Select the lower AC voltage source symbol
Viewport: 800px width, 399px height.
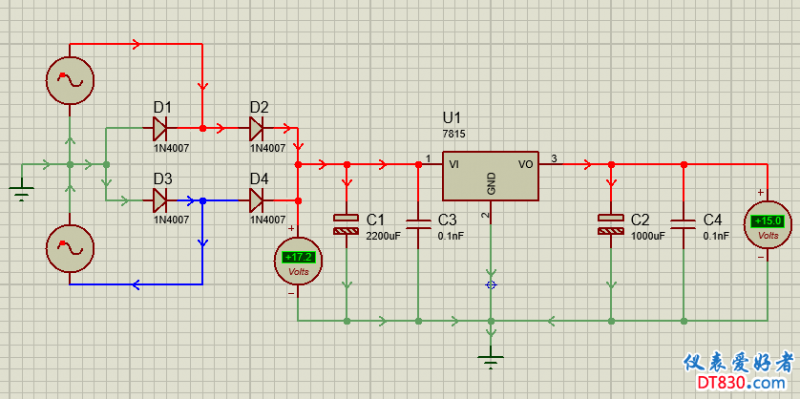coord(70,248)
